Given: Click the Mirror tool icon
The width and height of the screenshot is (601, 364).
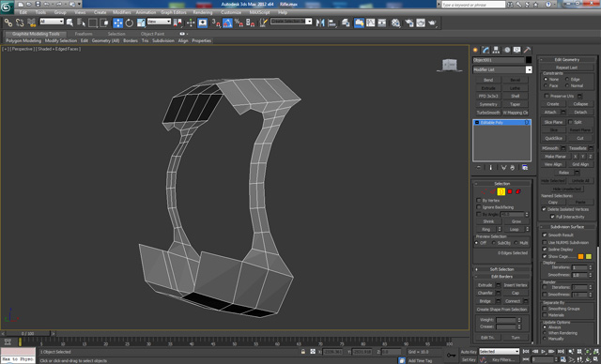Looking at the screenshot, I should click(x=320, y=23).
